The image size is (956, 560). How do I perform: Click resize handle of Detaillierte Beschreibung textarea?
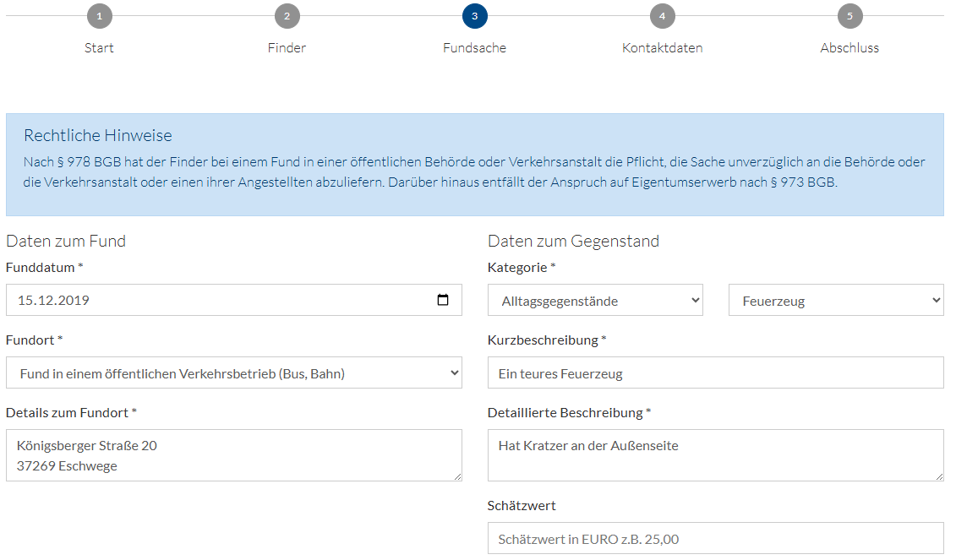click(938, 476)
